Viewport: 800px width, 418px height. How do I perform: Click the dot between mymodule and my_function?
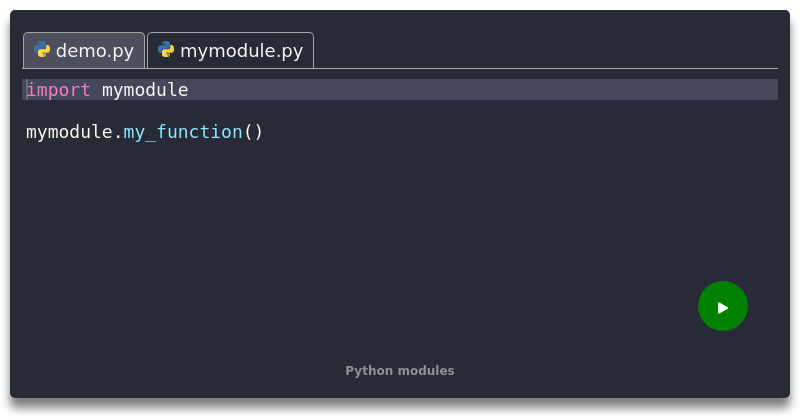(x=118, y=132)
